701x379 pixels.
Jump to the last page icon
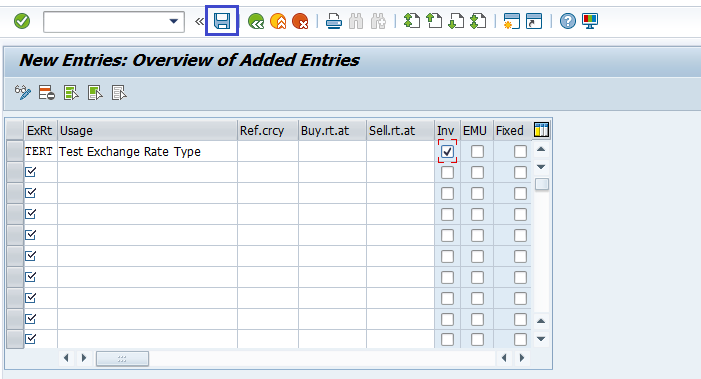(x=478, y=21)
